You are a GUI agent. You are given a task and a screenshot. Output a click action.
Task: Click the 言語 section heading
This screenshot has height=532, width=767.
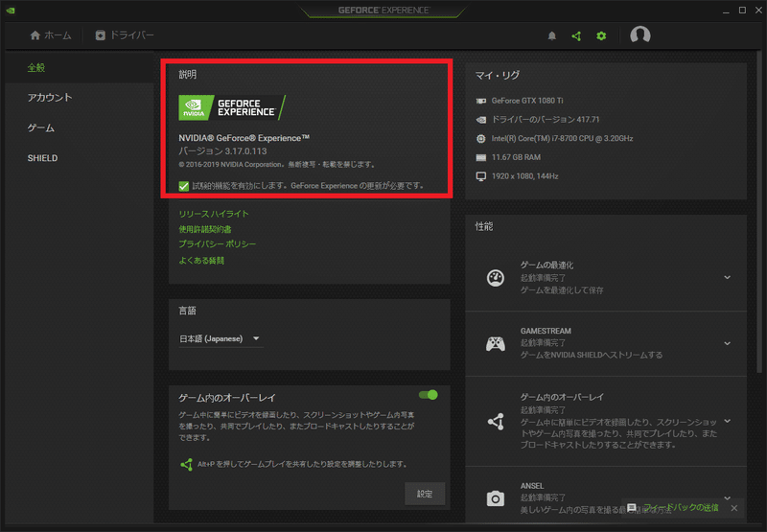(187, 311)
